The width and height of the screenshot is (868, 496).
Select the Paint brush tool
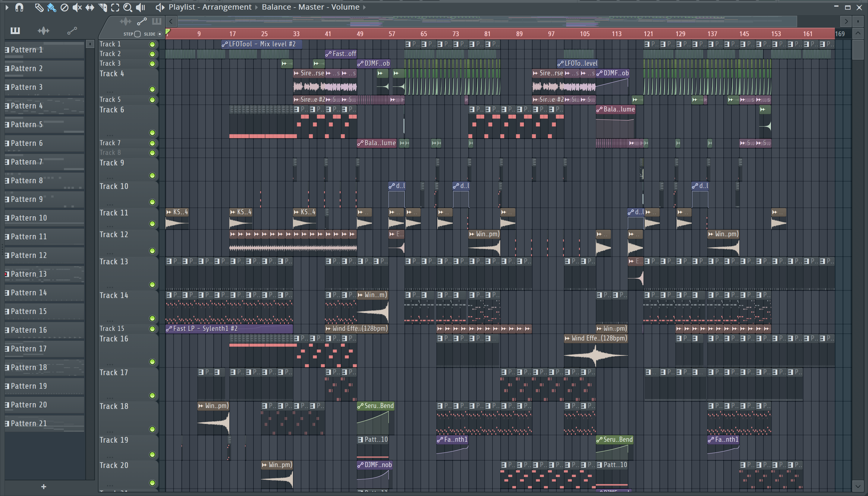coord(52,8)
